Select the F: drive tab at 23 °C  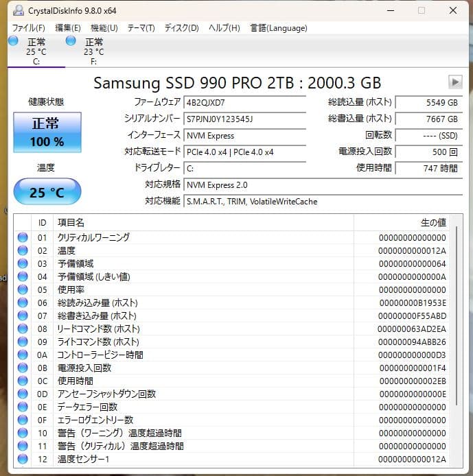pos(94,51)
